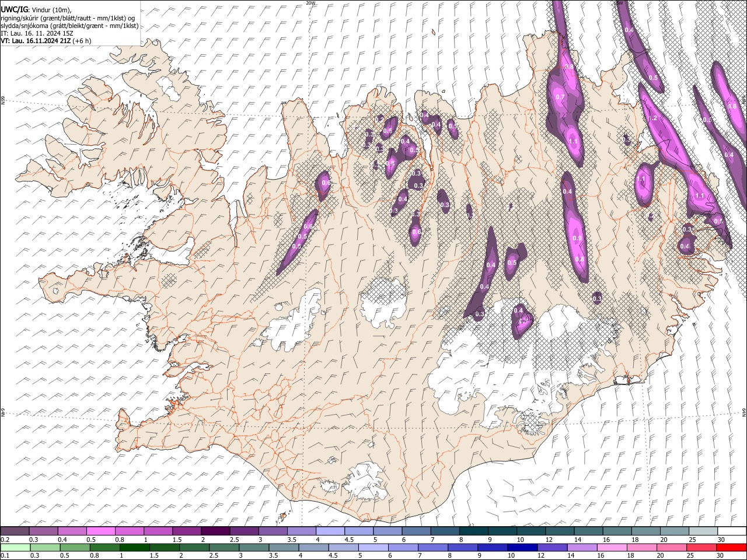Viewport: 747px width, 560px height.
Task: Click the valid time 'VT: Lau. 16.11.2024 21Z (+6 h)'
Action: (46, 41)
